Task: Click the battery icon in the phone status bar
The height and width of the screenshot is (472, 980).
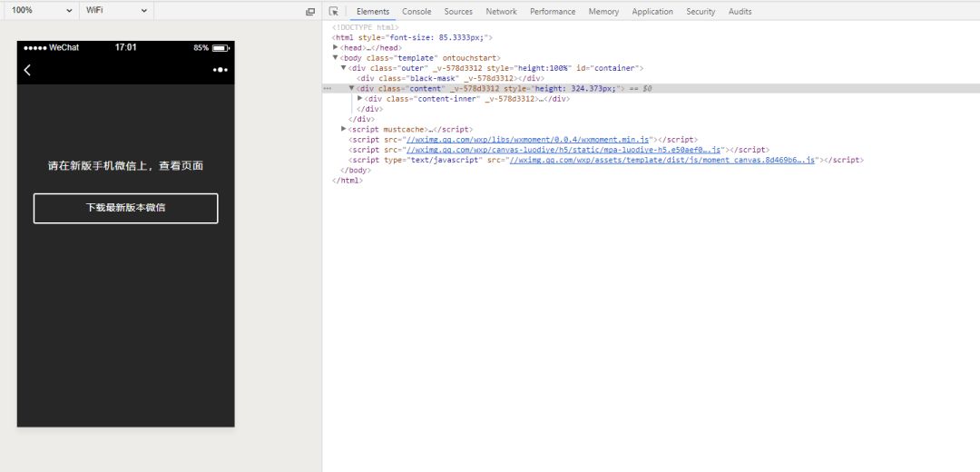Action: pos(220,47)
